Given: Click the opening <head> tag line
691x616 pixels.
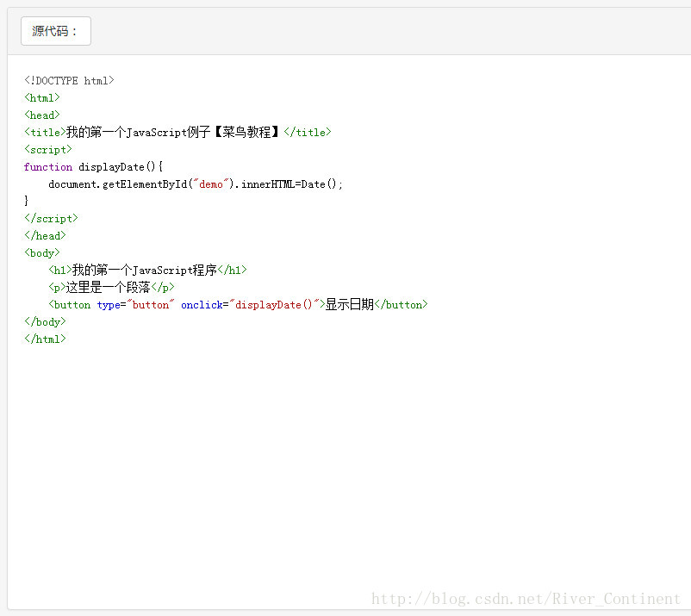Looking at the screenshot, I should tap(42, 115).
